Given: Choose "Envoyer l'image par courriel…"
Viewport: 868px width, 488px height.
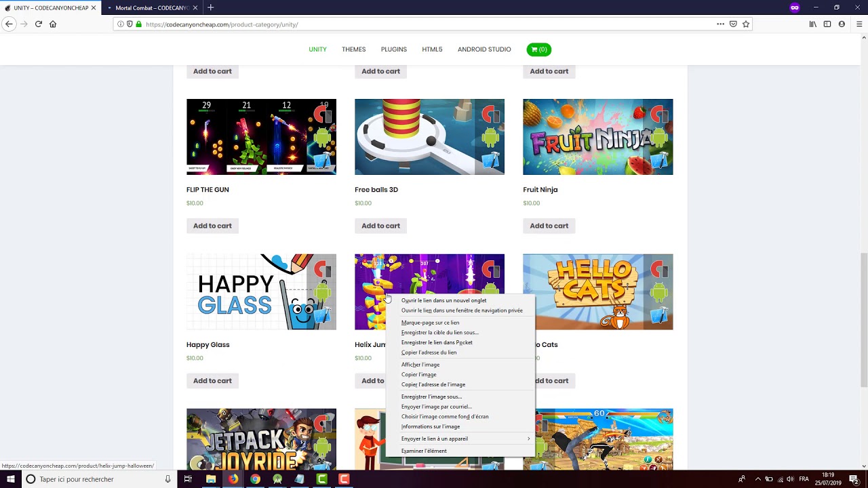Looking at the screenshot, I should click(460, 407).
